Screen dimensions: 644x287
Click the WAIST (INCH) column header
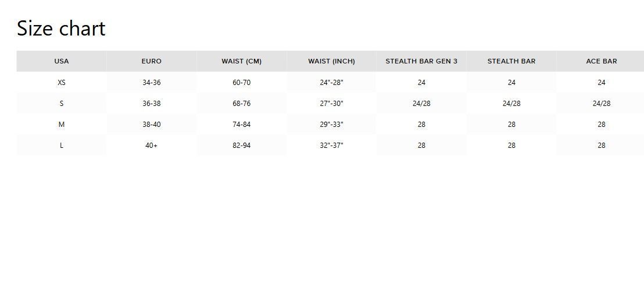tap(331, 61)
